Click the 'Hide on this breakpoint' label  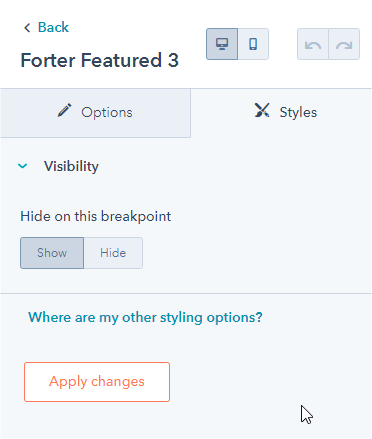[96, 216]
